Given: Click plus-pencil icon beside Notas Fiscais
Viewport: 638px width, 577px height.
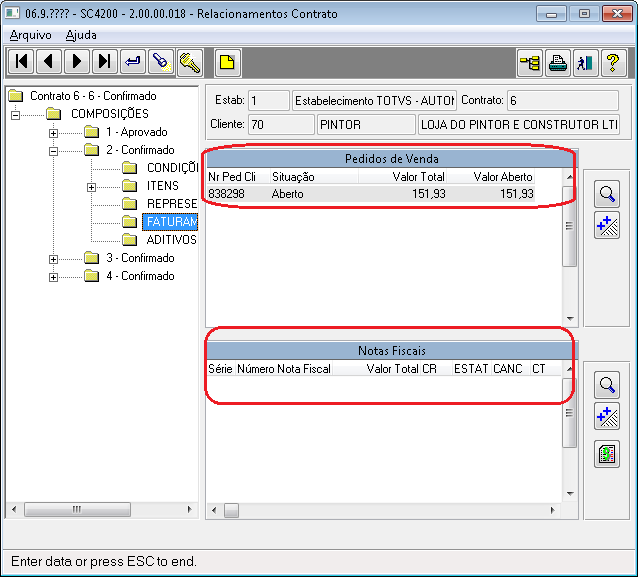Looking at the screenshot, I should tap(607, 416).
